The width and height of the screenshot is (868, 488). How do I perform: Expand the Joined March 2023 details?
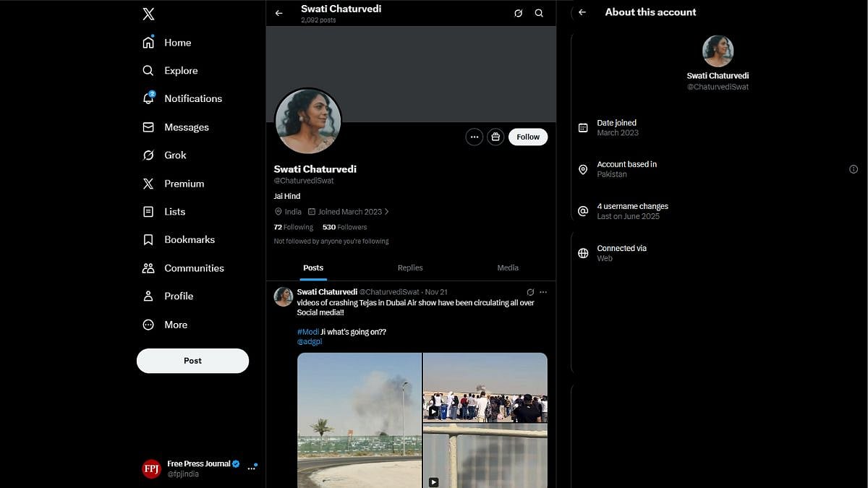349,211
